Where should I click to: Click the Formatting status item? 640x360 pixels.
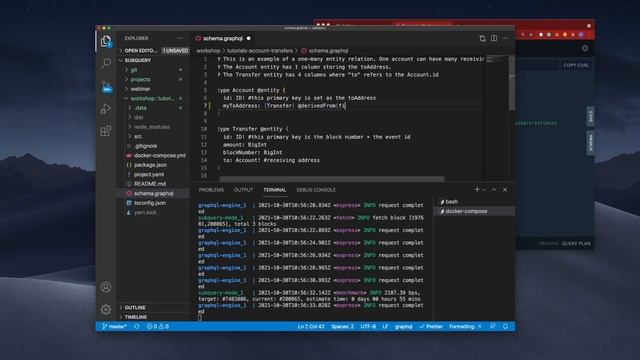coord(465,327)
